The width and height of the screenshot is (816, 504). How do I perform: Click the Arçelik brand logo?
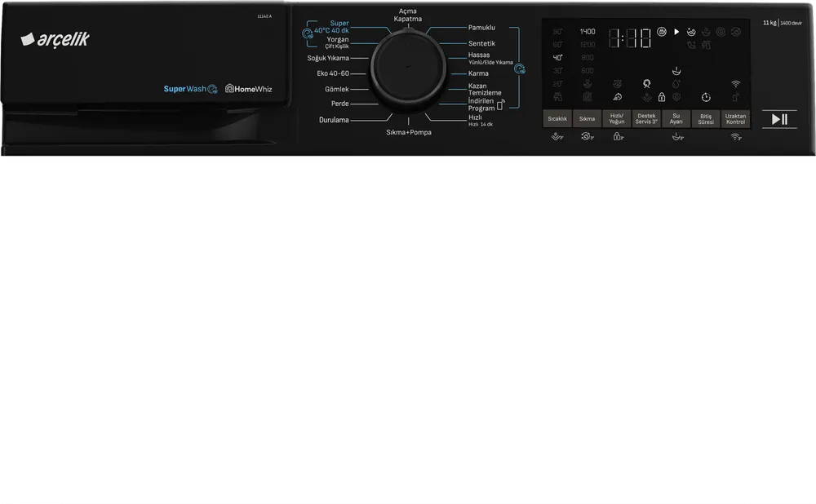tap(55, 39)
